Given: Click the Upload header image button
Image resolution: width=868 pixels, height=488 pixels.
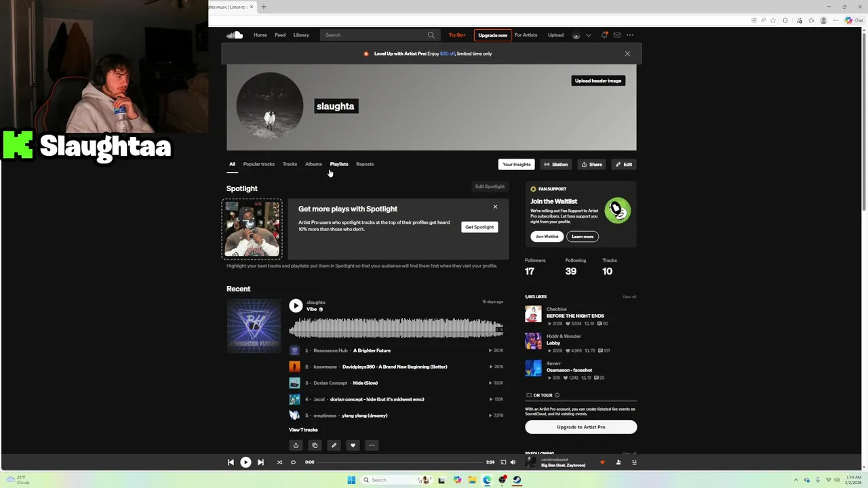Looking at the screenshot, I should (598, 81).
